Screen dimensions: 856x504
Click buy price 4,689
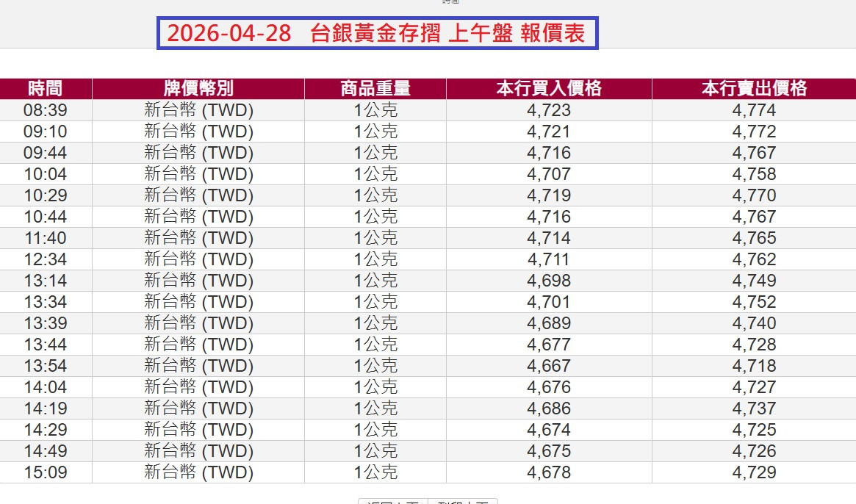tap(549, 323)
